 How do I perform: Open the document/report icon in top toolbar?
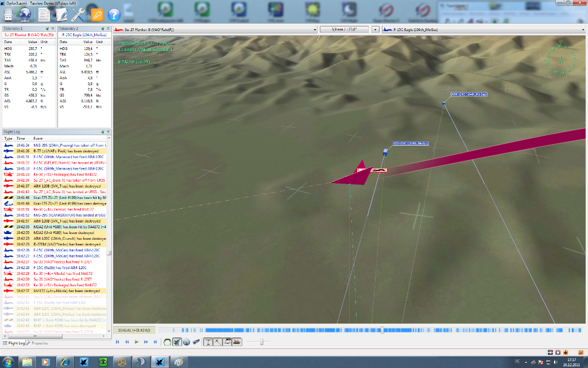(x=44, y=14)
